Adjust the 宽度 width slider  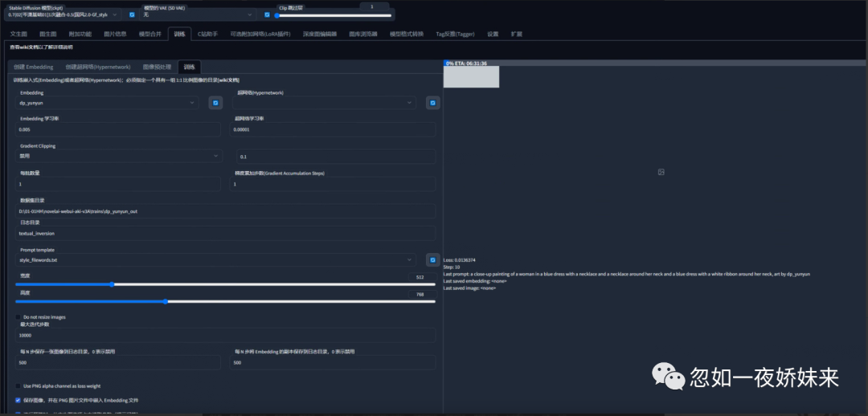(x=225, y=284)
